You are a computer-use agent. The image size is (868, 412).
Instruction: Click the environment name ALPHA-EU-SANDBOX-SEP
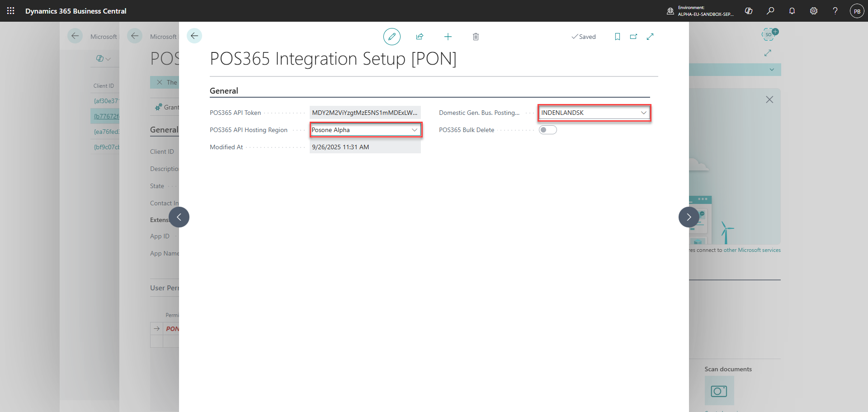click(706, 14)
